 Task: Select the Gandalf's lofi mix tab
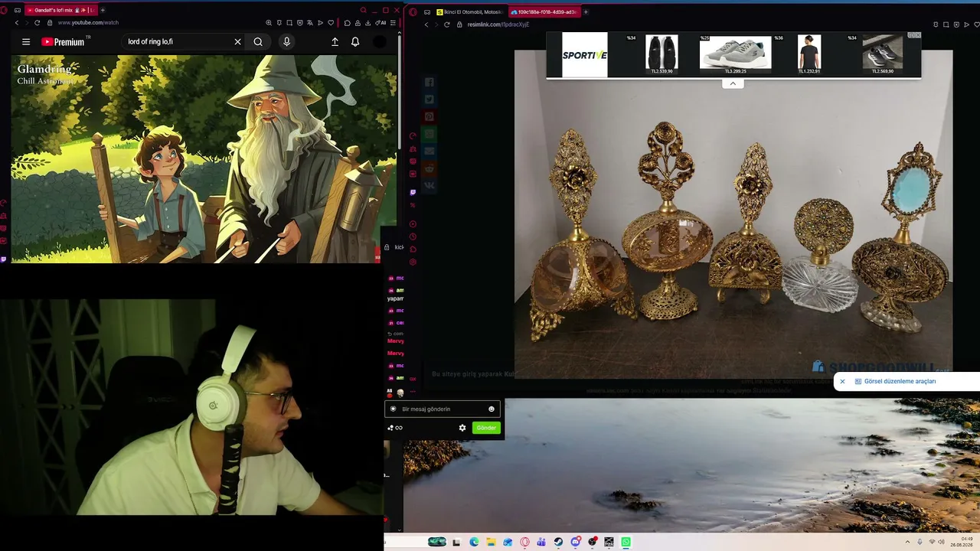click(60, 10)
